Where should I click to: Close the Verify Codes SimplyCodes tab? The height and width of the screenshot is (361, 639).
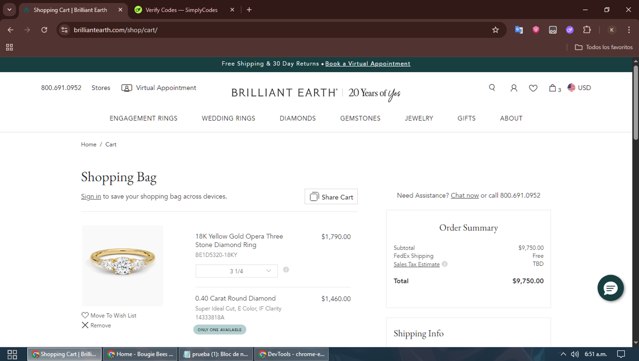click(232, 10)
